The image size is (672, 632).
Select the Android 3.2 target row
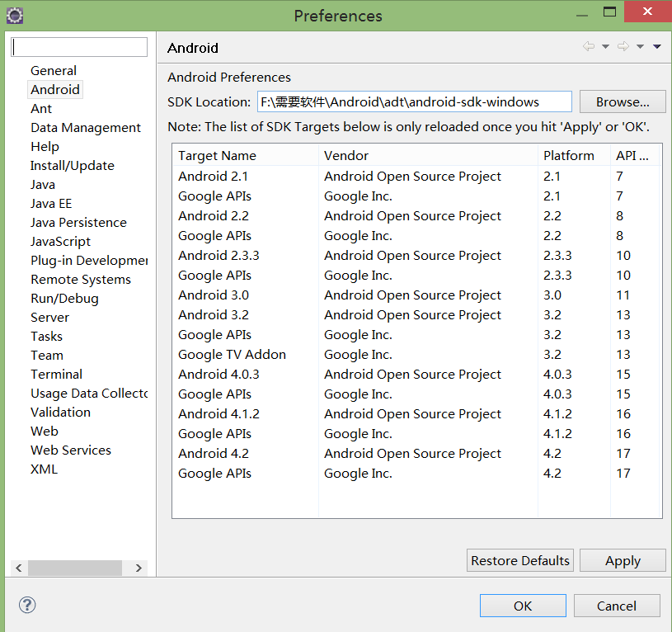[416, 314]
